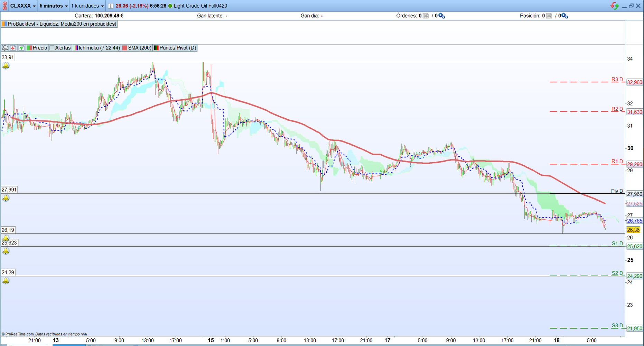Click the cancel icon beside Órdenes
This screenshot has height=346, width=644.
[426, 16]
